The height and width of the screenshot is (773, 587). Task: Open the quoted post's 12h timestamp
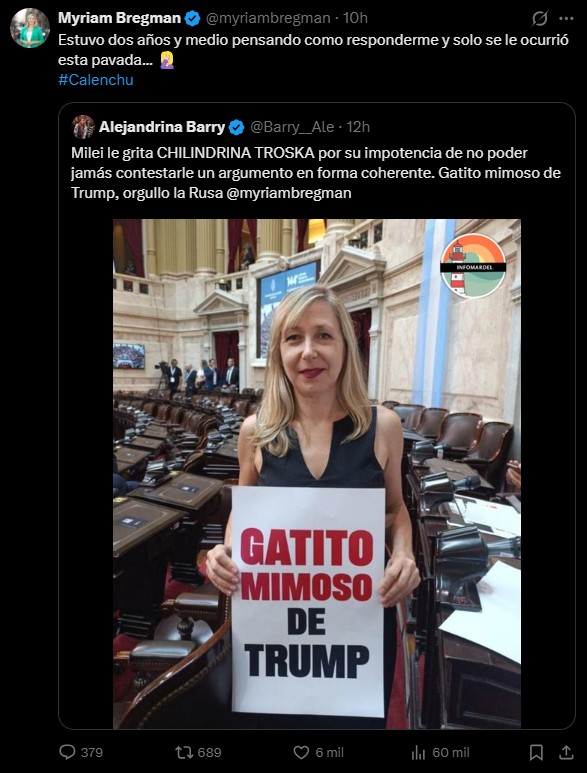click(x=358, y=127)
